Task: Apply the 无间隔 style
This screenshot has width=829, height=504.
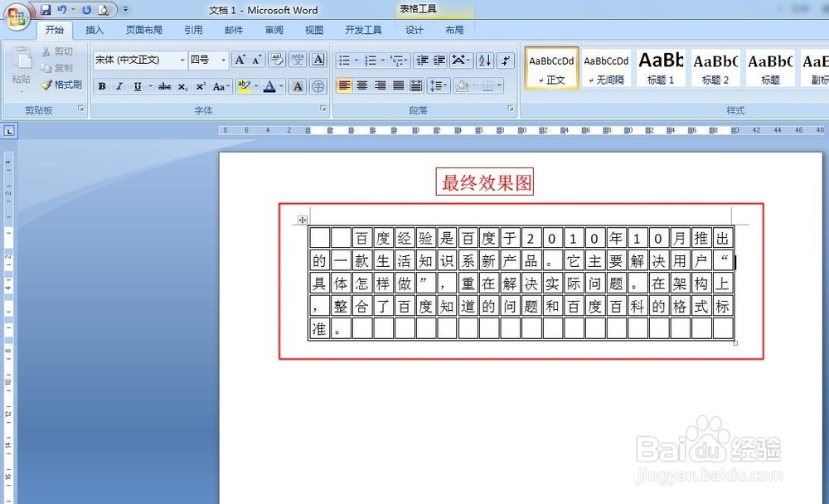Action: pos(607,68)
